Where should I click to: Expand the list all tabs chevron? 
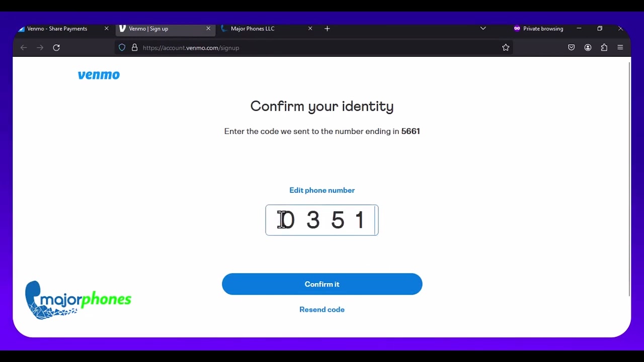483,29
